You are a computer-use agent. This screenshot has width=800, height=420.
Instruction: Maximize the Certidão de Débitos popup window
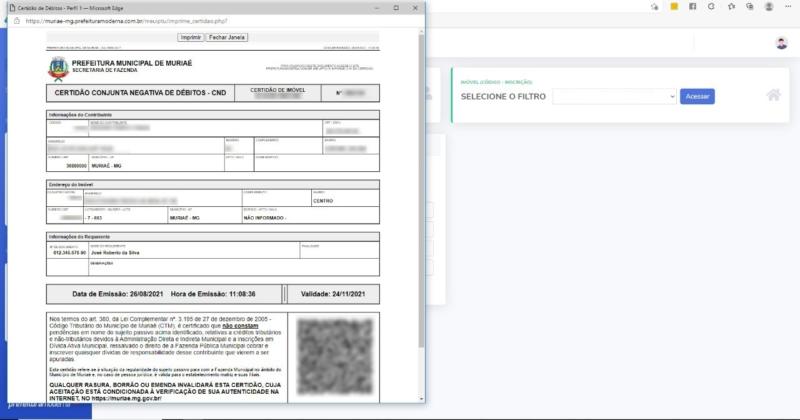pyautogui.click(x=395, y=7)
